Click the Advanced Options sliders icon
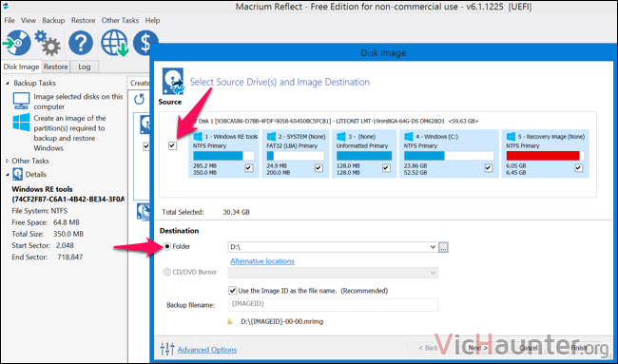This screenshot has height=364, width=618. coord(167,349)
